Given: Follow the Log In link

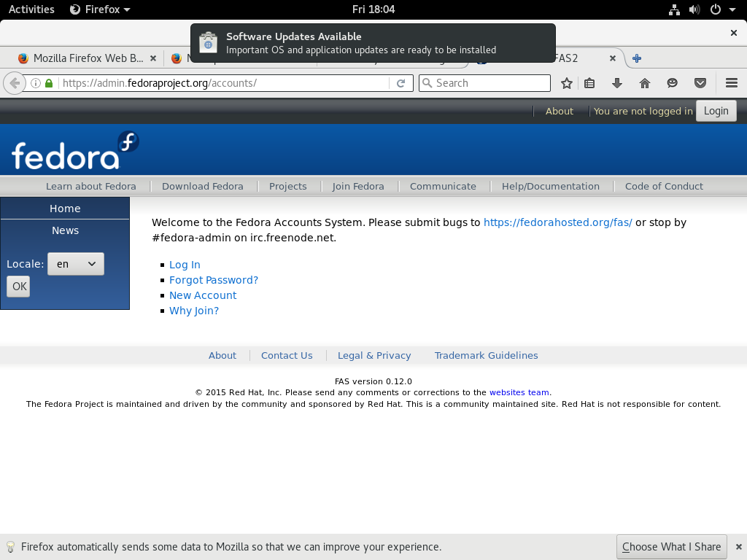Looking at the screenshot, I should tap(185, 265).
